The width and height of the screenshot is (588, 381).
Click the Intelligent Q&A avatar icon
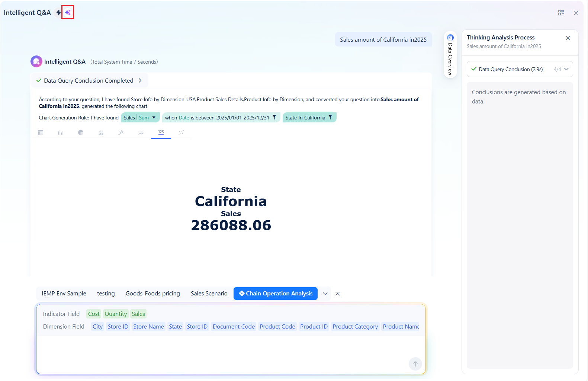(x=36, y=61)
